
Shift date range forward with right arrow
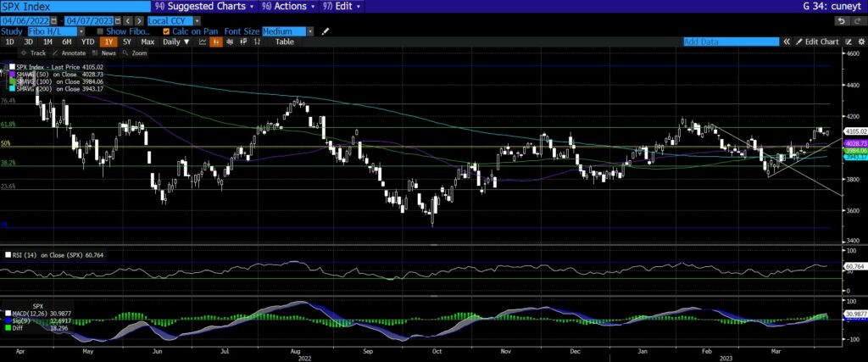(x=140, y=19)
